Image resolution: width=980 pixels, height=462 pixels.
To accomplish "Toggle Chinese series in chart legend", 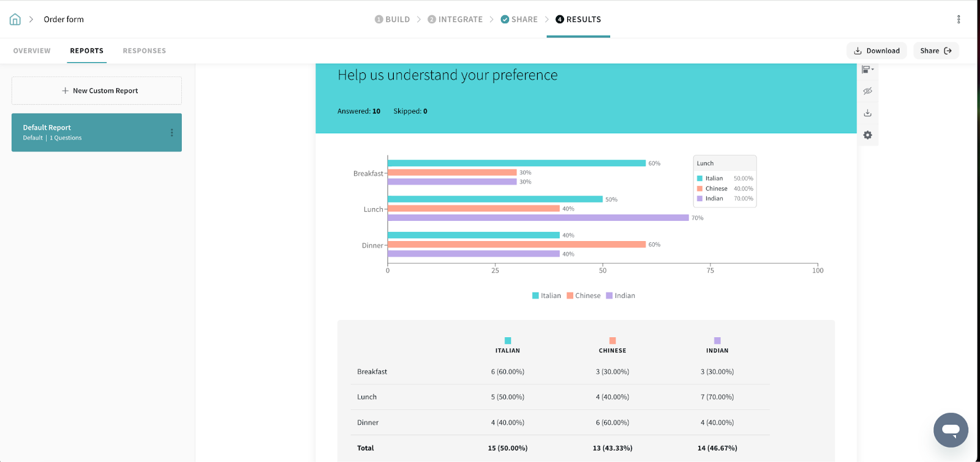I will click(x=583, y=296).
